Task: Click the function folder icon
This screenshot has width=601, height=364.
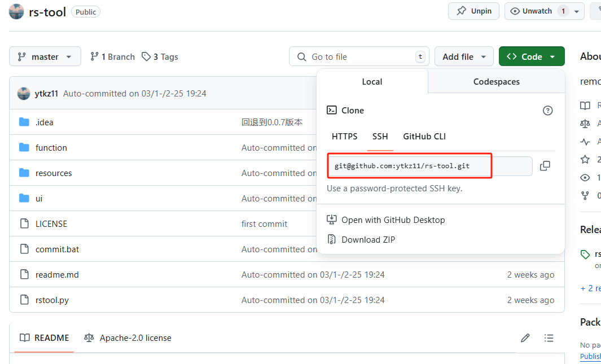Action: point(24,147)
